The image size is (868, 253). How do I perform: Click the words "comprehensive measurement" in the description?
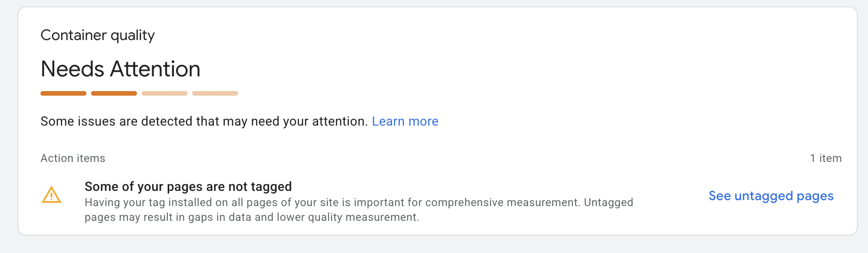[x=502, y=202]
